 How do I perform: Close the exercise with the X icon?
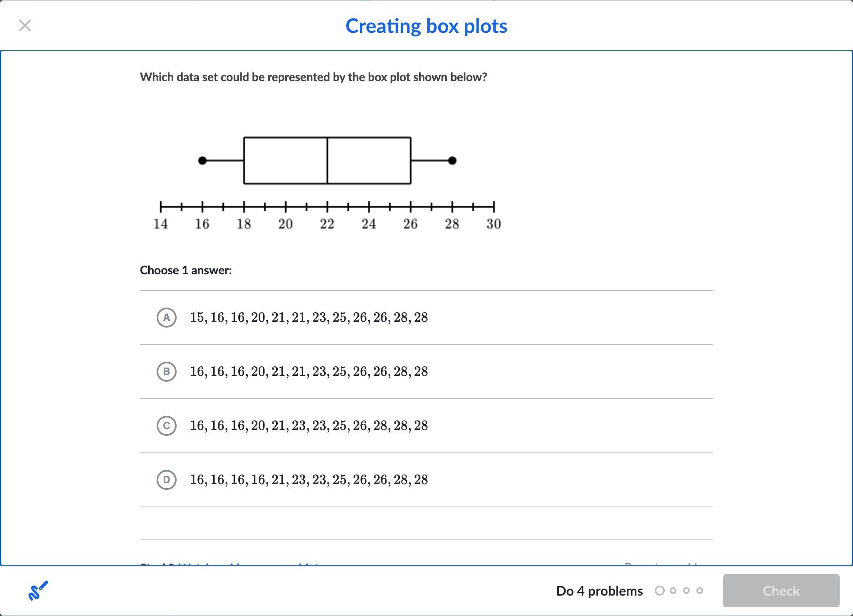pyautogui.click(x=25, y=26)
